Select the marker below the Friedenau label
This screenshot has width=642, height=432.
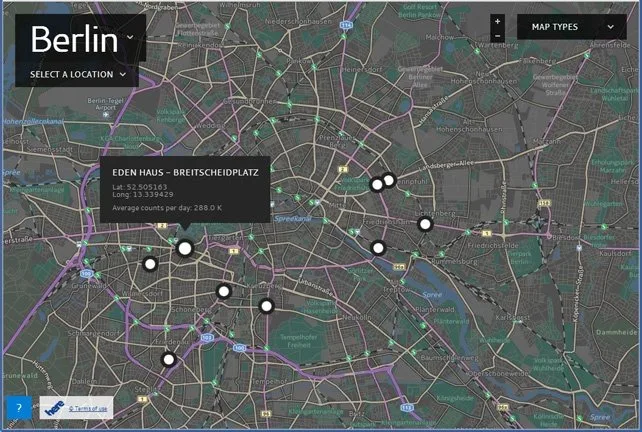(169, 360)
